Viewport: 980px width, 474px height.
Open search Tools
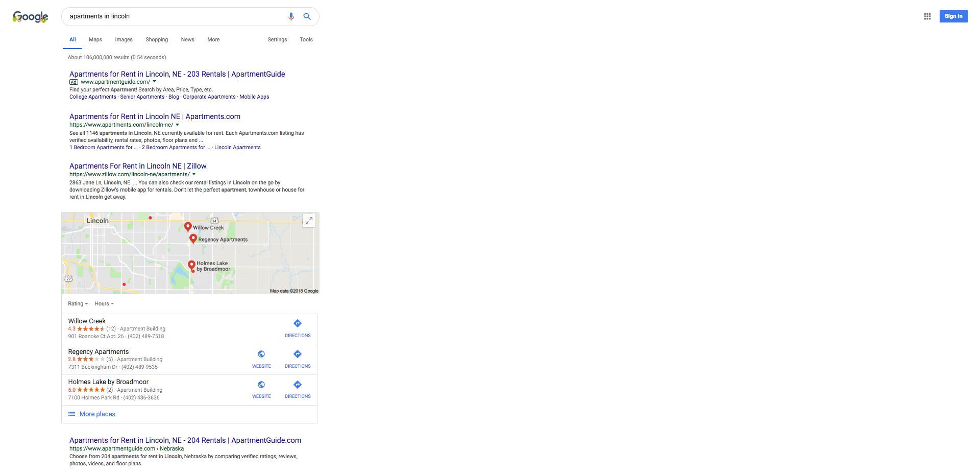306,39
